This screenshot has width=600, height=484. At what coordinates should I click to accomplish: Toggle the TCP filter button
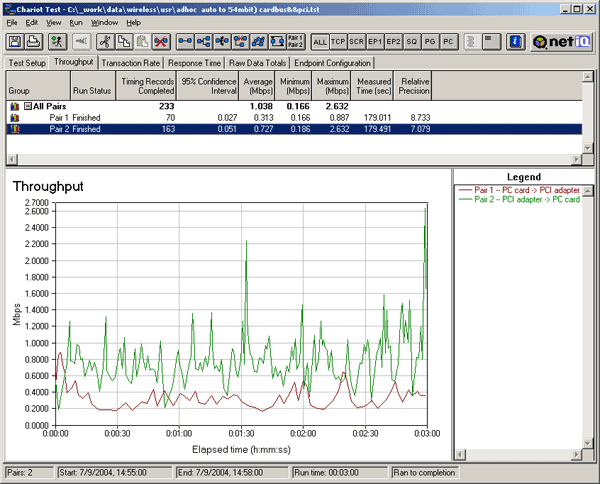click(x=339, y=42)
